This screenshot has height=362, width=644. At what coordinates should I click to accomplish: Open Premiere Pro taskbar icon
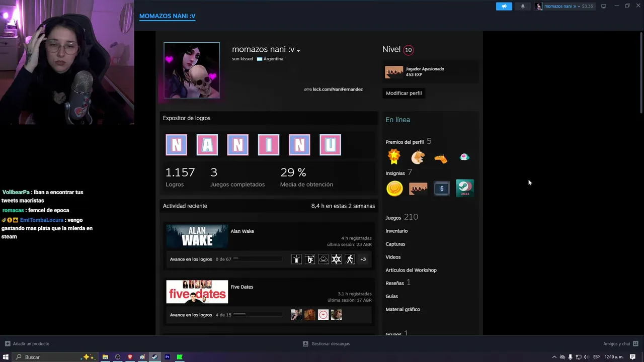point(167,357)
